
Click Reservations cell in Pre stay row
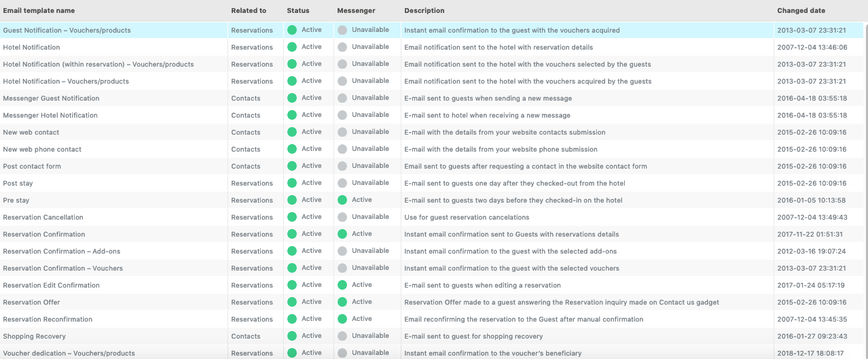[x=252, y=200]
